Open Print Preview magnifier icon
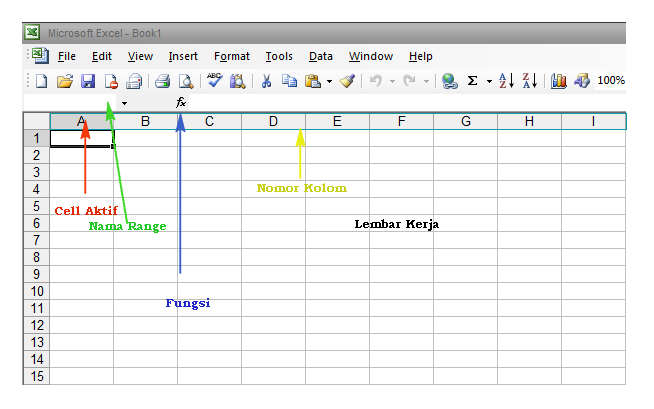Viewport: 654px width, 409px height. (x=186, y=81)
